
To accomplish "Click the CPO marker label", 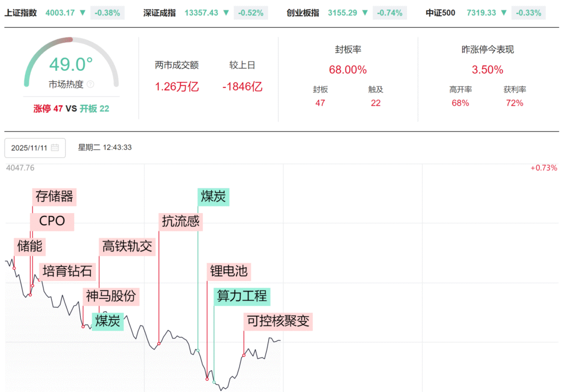I will pyautogui.click(x=52, y=221).
